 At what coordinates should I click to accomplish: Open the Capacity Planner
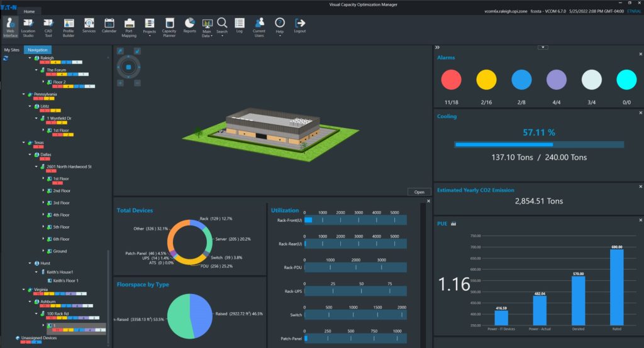coord(169,26)
